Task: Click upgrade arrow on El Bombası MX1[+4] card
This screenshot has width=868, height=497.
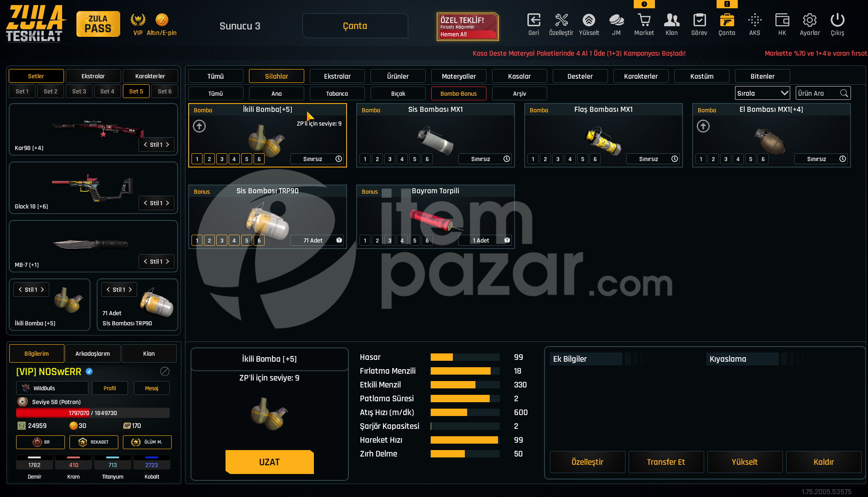Action: (x=703, y=126)
